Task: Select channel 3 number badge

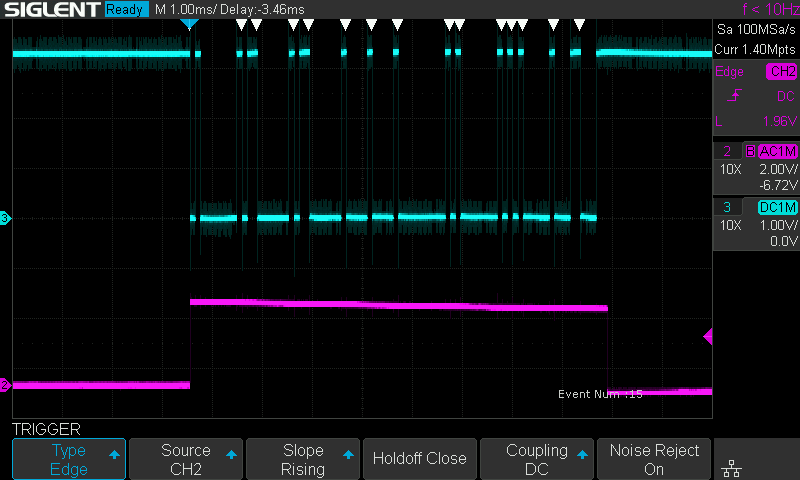Action: 727,207
